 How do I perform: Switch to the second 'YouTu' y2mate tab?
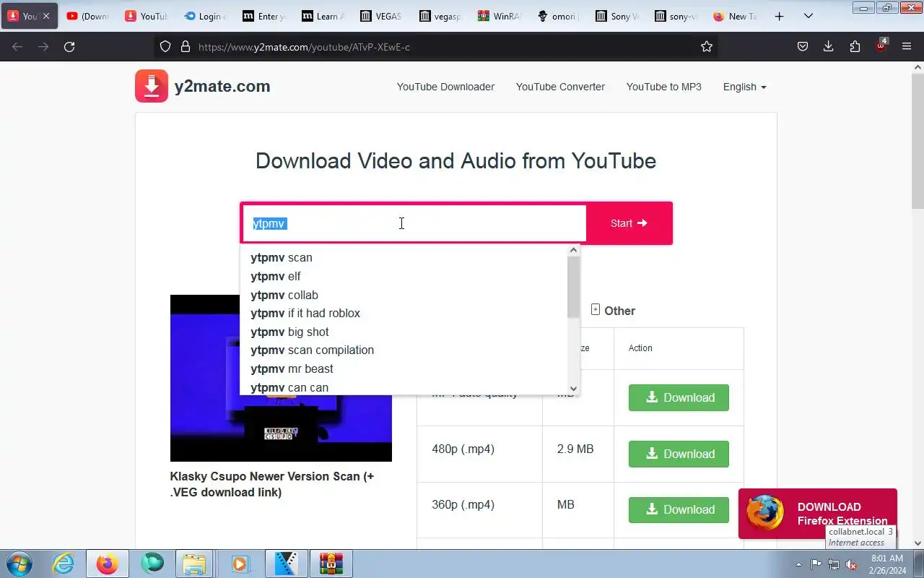147,16
